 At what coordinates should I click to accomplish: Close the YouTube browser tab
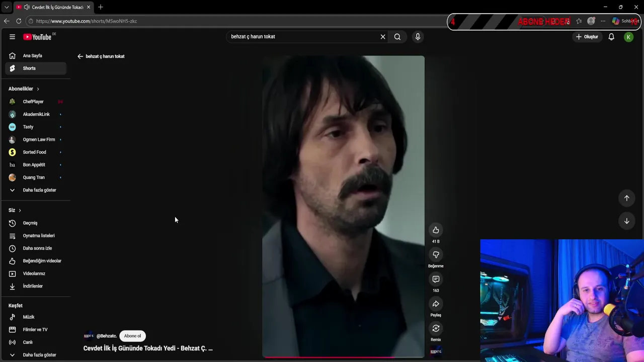tap(88, 7)
